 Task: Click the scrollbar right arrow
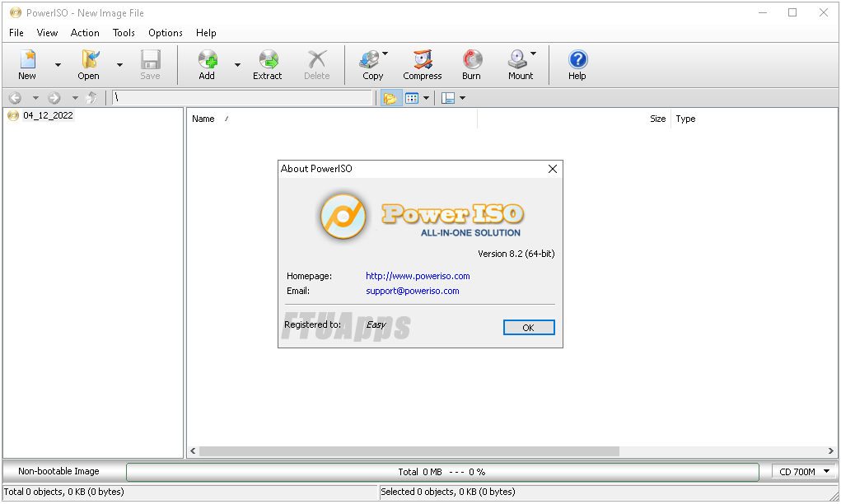(830, 451)
